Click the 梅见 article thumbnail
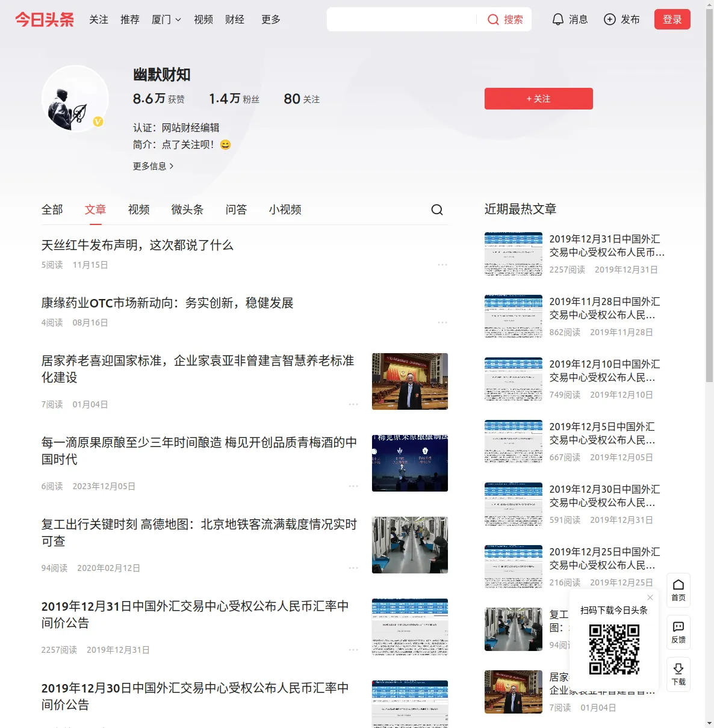 coord(410,463)
